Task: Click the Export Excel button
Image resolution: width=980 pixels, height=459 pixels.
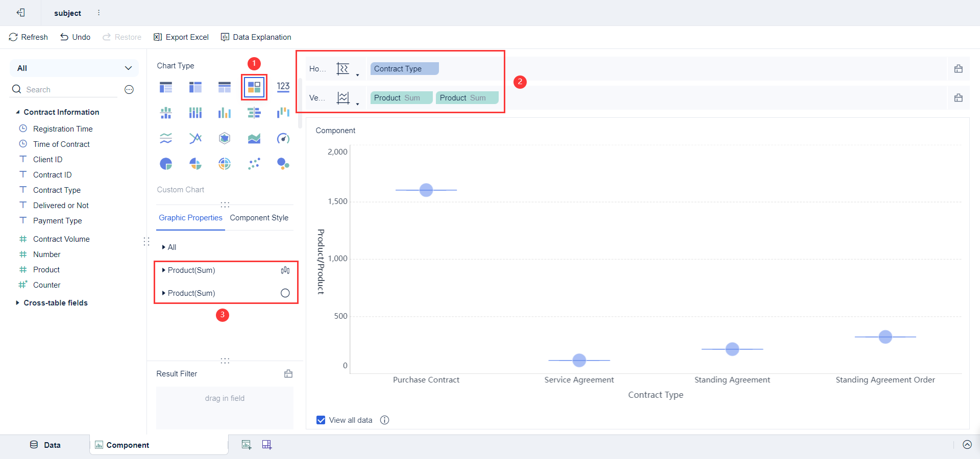Action: [x=181, y=37]
